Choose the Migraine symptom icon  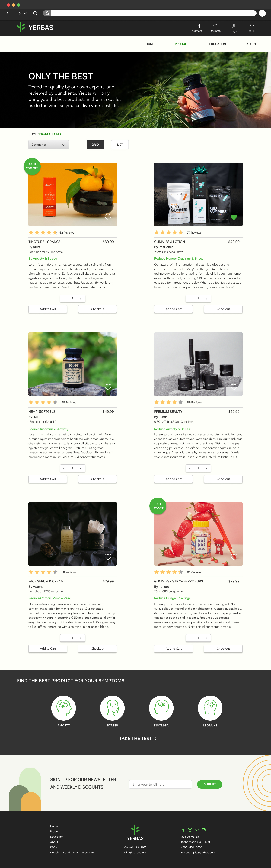pyautogui.click(x=210, y=708)
